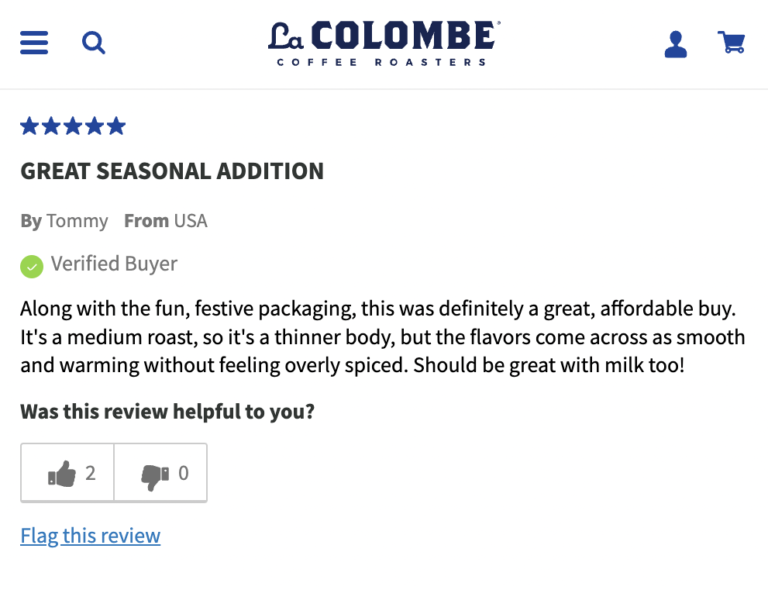Click the "Verified Buyer" label text

tap(114, 264)
